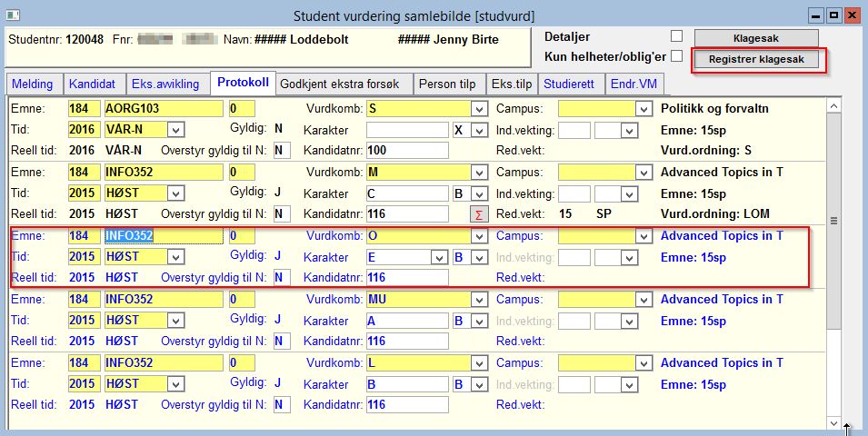Click the 'Vurd.ordning: LOM' text

coord(715,213)
